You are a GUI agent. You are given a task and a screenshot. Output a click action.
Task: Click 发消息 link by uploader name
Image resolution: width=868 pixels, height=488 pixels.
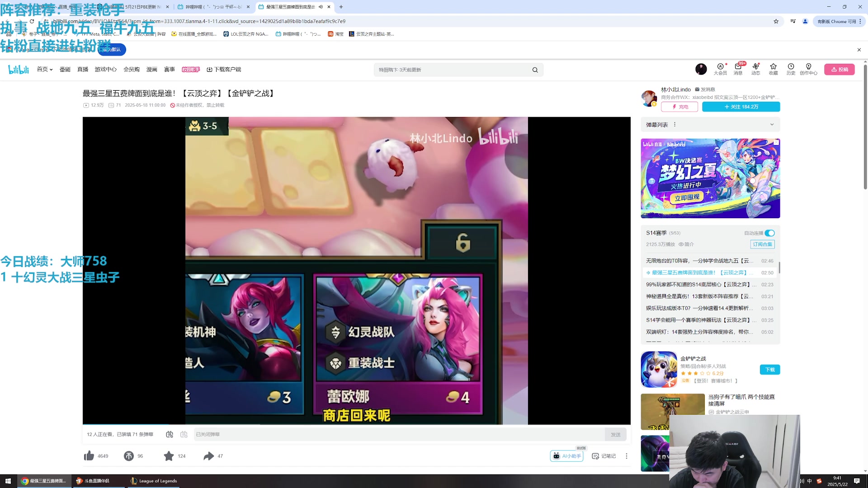tap(705, 89)
